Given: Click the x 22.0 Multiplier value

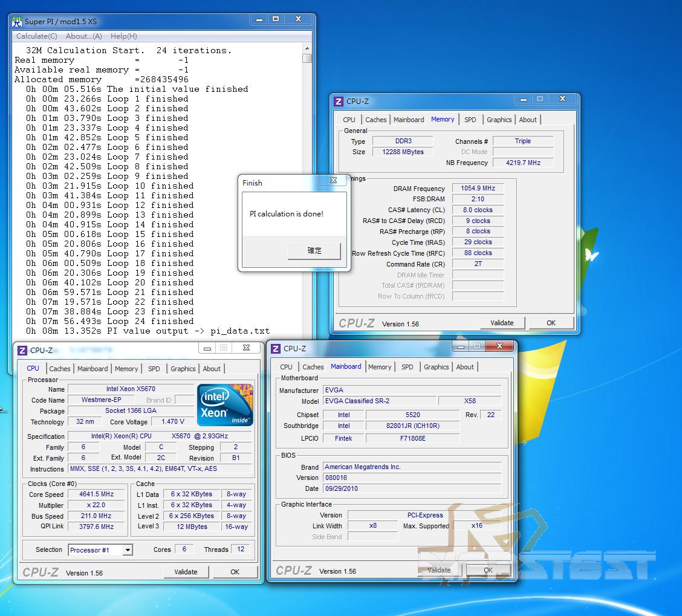Looking at the screenshot, I should pyautogui.click(x=97, y=505).
